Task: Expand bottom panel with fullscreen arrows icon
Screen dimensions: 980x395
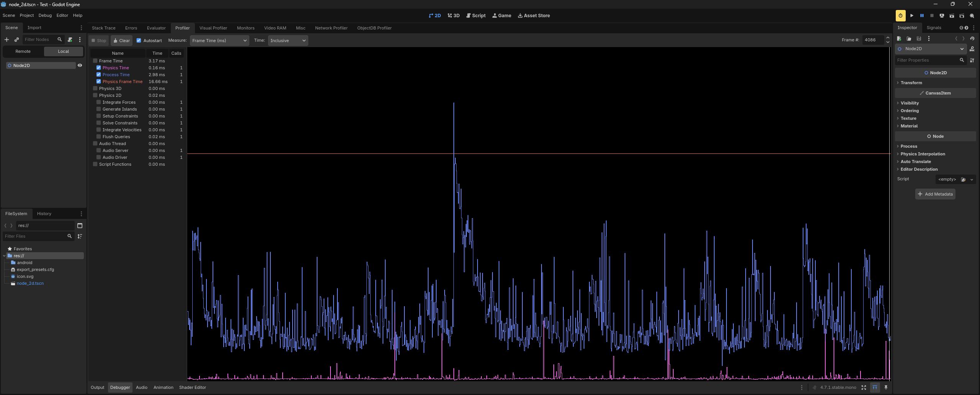Action: coord(864,387)
